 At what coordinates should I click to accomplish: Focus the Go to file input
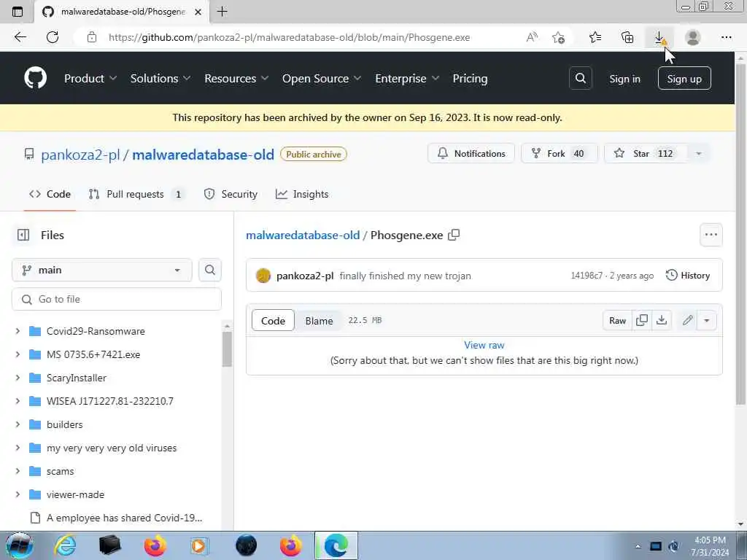click(117, 299)
